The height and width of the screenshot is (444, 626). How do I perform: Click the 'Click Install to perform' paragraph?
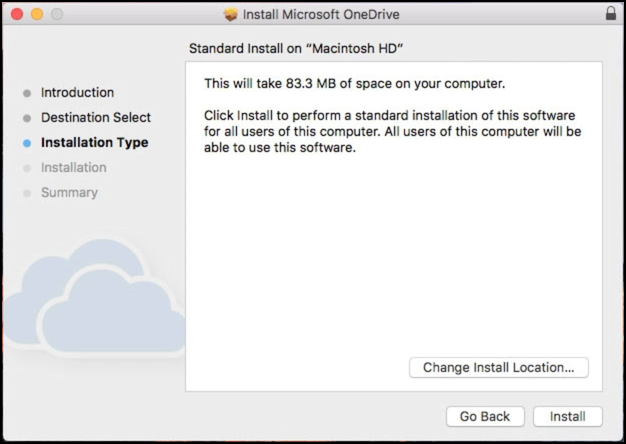[392, 131]
